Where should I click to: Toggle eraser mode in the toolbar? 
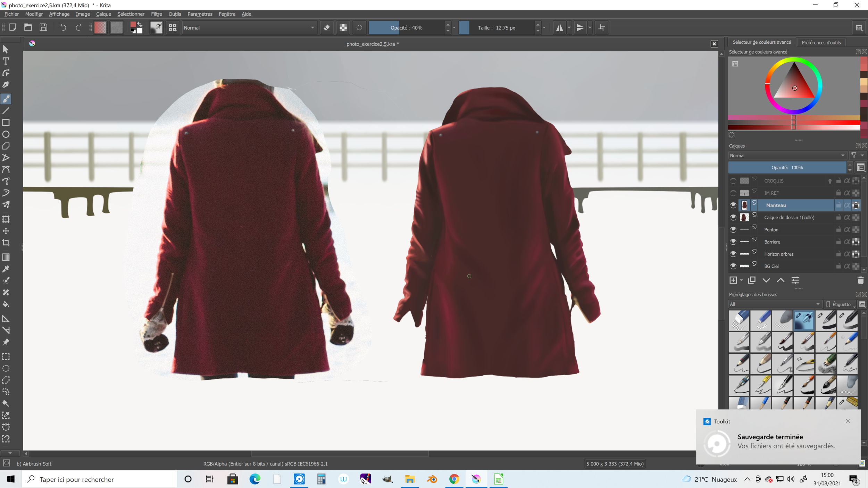pos(327,28)
